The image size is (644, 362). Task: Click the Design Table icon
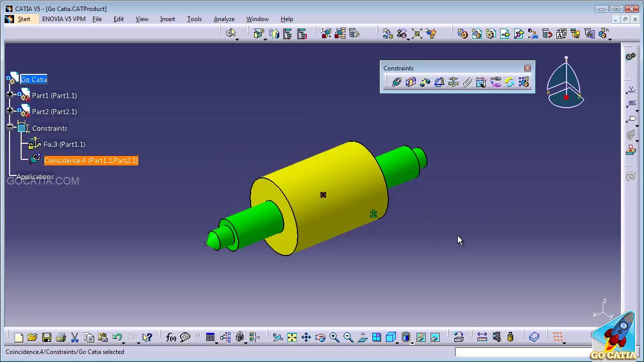click(x=210, y=337)
